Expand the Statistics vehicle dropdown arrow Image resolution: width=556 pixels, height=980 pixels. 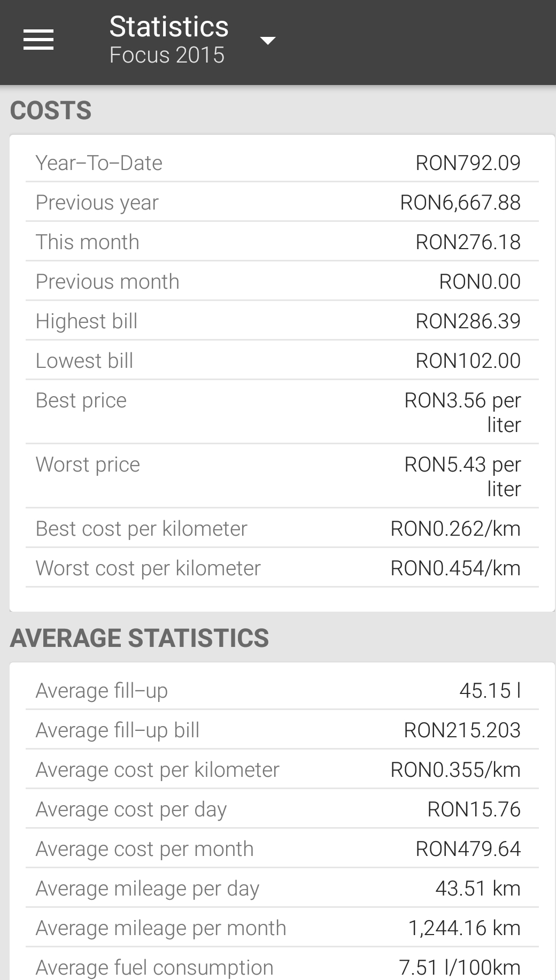[x=267, y=41]
